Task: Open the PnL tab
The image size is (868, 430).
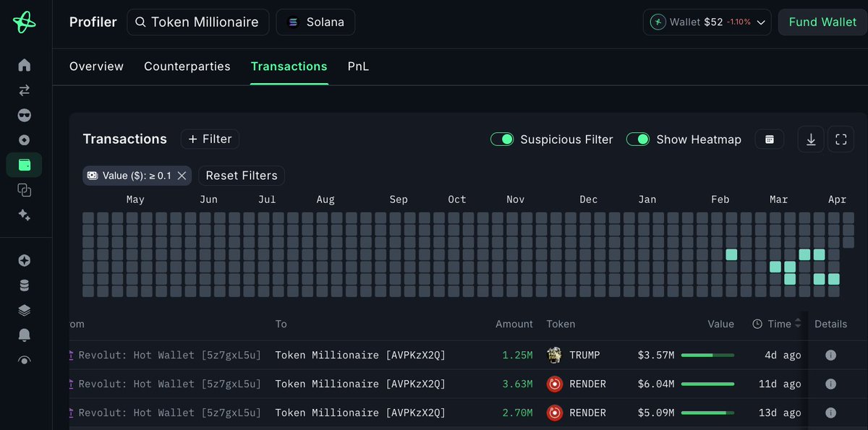Action: pos(358,66)
